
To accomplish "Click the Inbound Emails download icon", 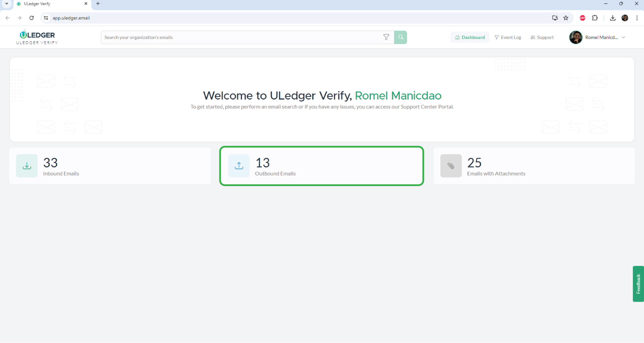I will pyautogui.click(x=27, y=166).
